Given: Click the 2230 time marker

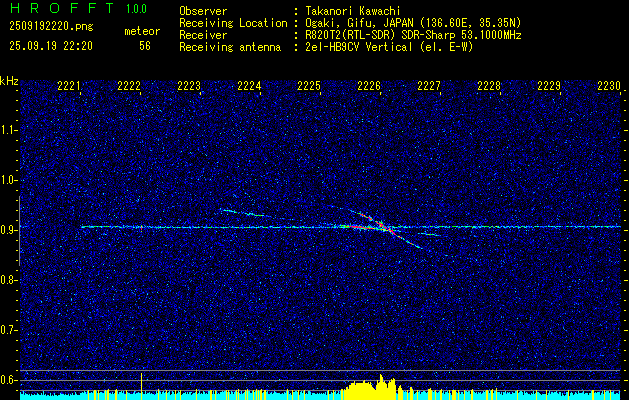Looking at the screenshot, I should [x=609, y=86].
